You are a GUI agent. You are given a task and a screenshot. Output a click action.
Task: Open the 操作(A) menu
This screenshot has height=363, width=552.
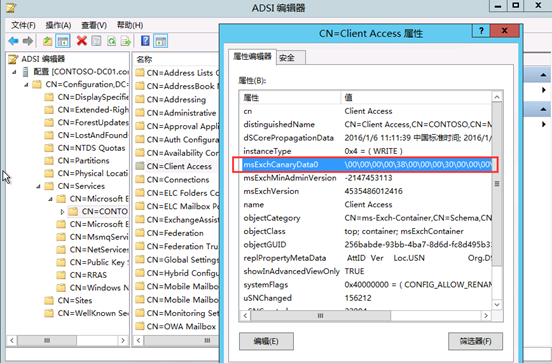[x=58, y=25]
